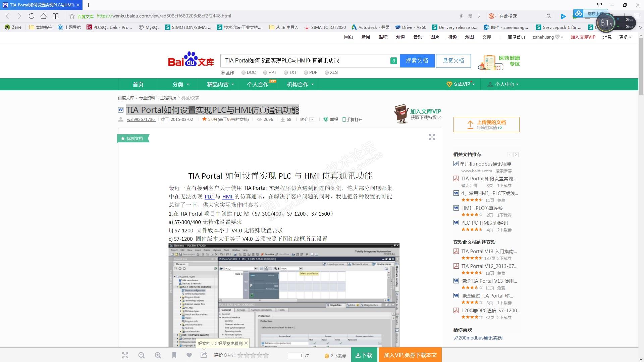Click 加入VIP,免券下载本文 button
Image resolution: width=644 pixels, height=362 pixels.
[410, 355]
